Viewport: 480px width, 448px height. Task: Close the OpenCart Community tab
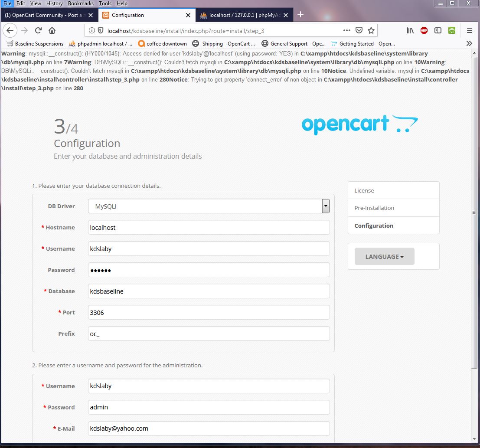tap(91, 15)
